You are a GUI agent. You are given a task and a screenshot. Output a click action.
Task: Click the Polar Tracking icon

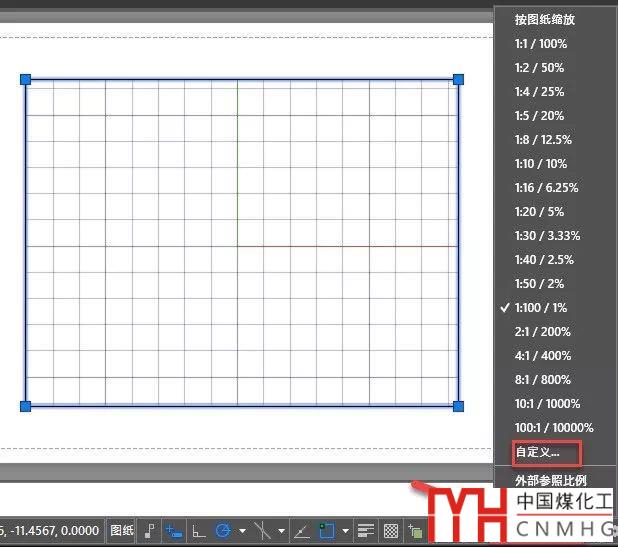(223, 530)
